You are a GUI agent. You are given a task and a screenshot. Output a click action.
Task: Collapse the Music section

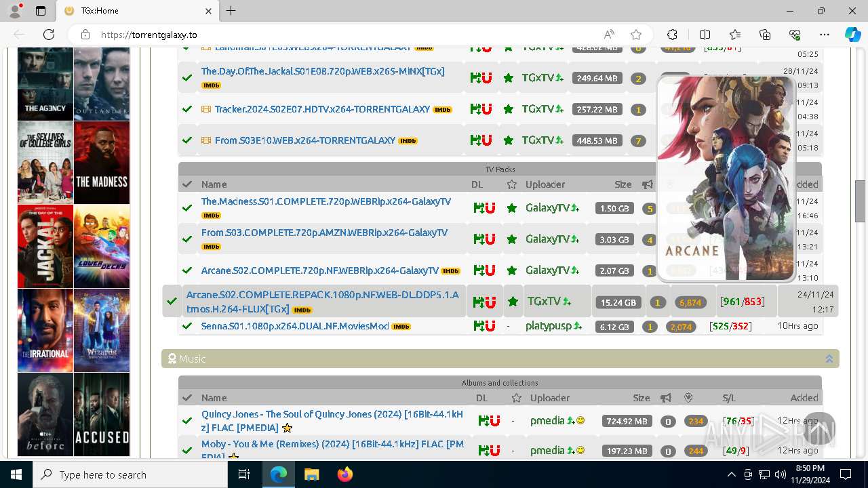(829, 359)
